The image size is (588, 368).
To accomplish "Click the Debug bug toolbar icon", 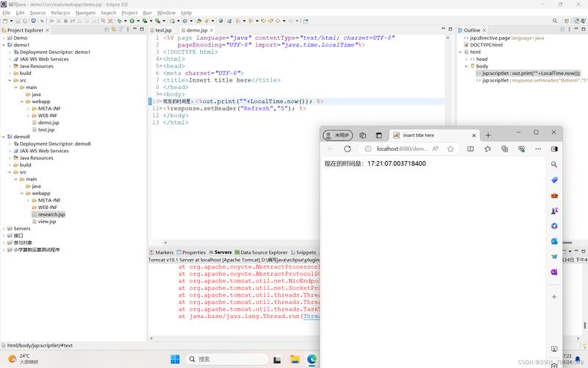I will tap(119, 21).
